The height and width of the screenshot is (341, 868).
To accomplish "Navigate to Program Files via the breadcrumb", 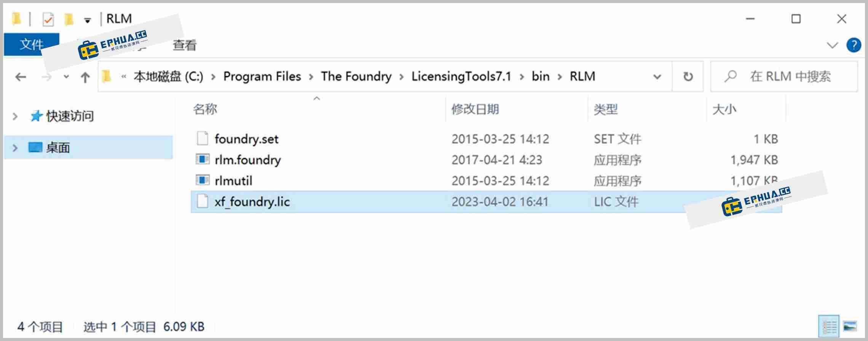I will tap(262, 76).
